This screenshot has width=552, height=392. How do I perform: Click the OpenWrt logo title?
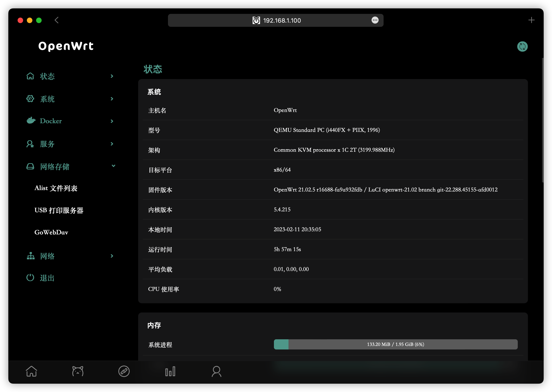[x=66, y=46]
